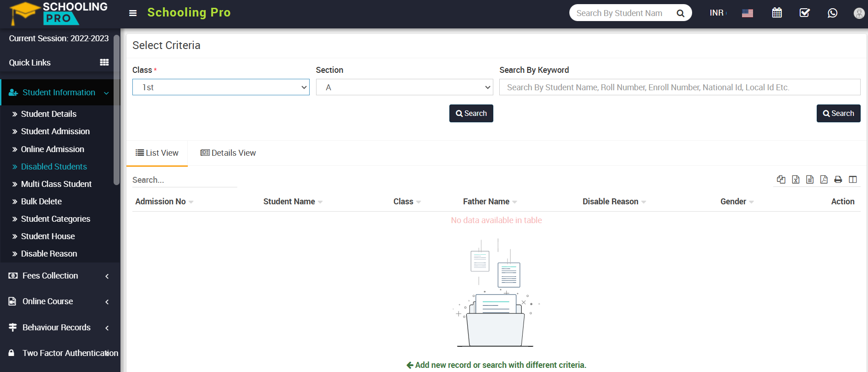Sort by Student Name column
Screen dimensions: 868x372
[293, 202]
